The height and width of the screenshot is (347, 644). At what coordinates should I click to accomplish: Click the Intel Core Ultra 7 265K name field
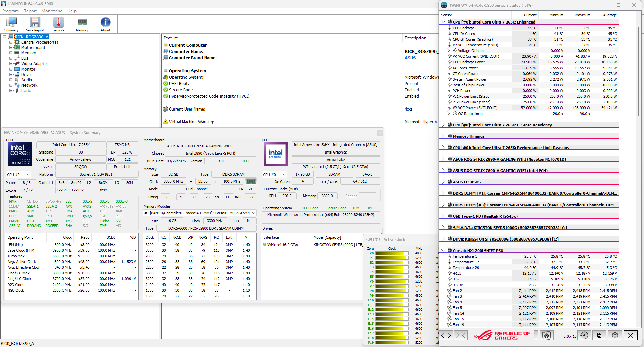click(x=71, y=145)
